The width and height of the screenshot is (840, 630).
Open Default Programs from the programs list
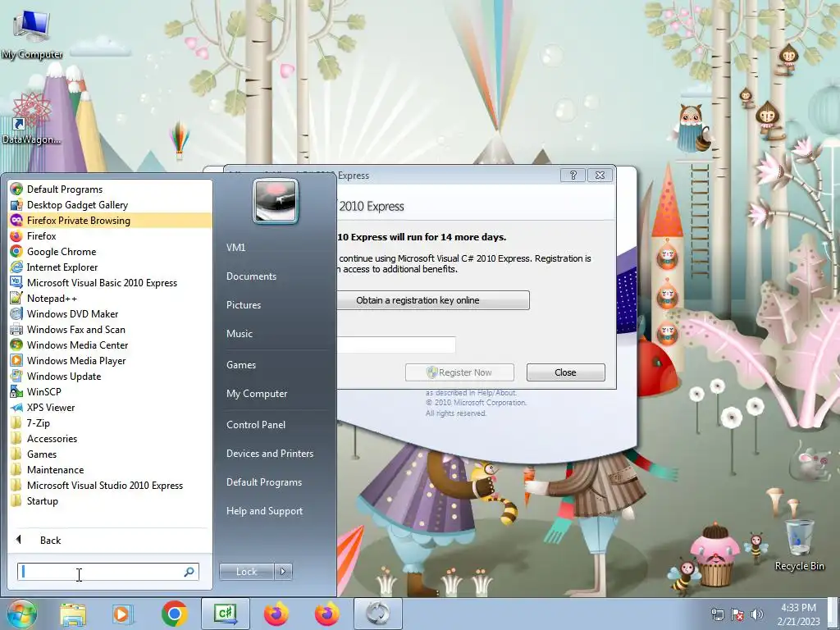click(x=110, y=189)
